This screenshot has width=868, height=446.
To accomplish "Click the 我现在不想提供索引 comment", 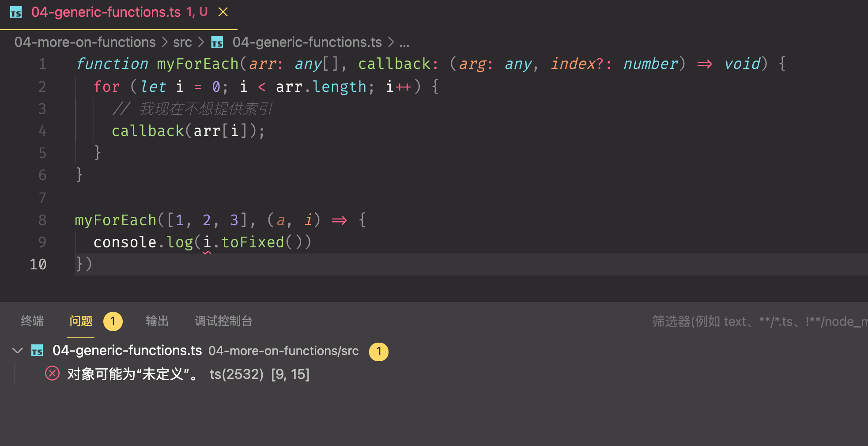I will tap(206, 109).
